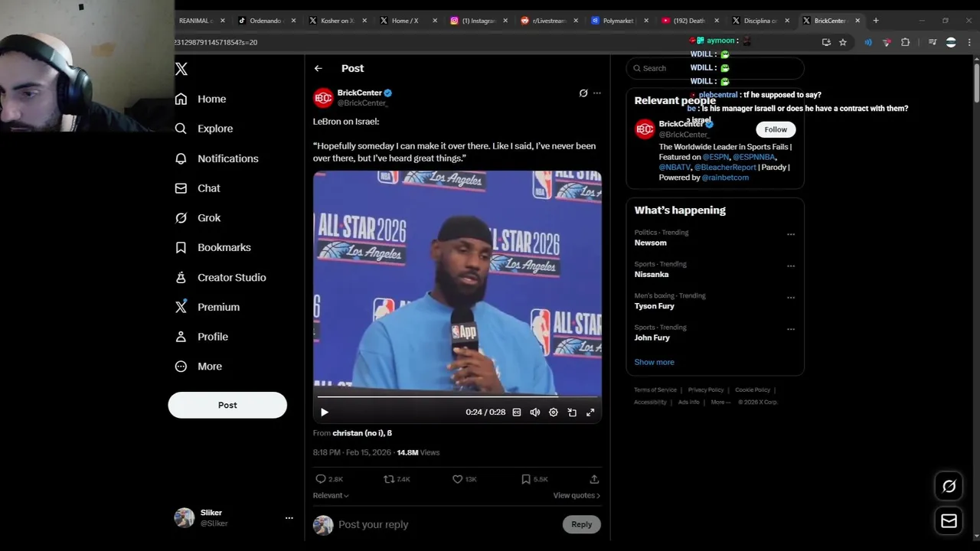Bookmark the post with 5.5K bookmarks
Image resolution: width=980 pixels, height=551 pixels.
[525, 479]
